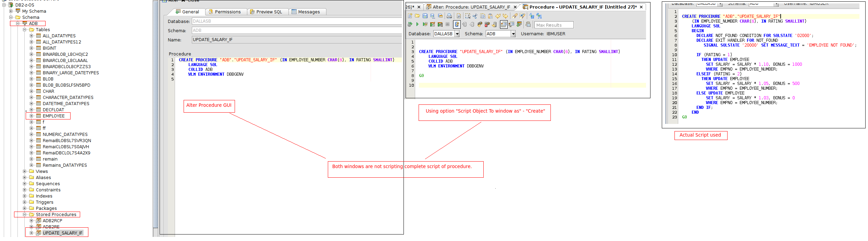The image size is (868, 241).
Task: Cut selection with the scissors icon
Action: 475,16
